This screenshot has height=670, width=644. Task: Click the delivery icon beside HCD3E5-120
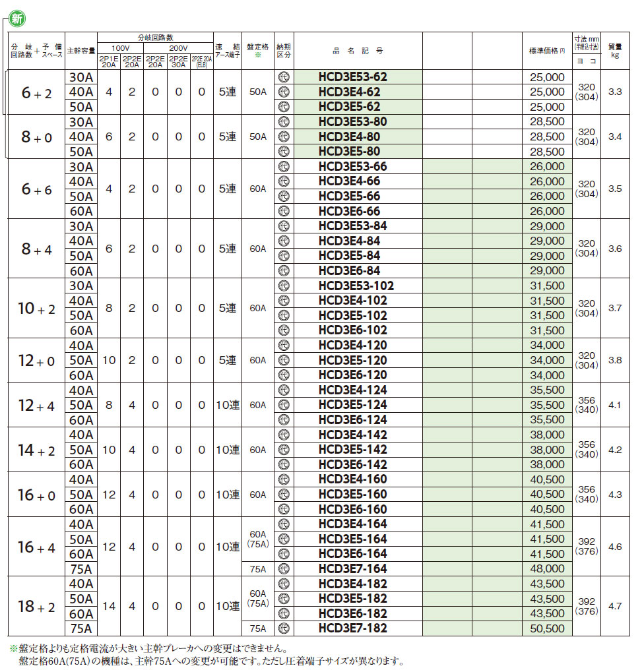pyautogui.click(x=284, y=360)
